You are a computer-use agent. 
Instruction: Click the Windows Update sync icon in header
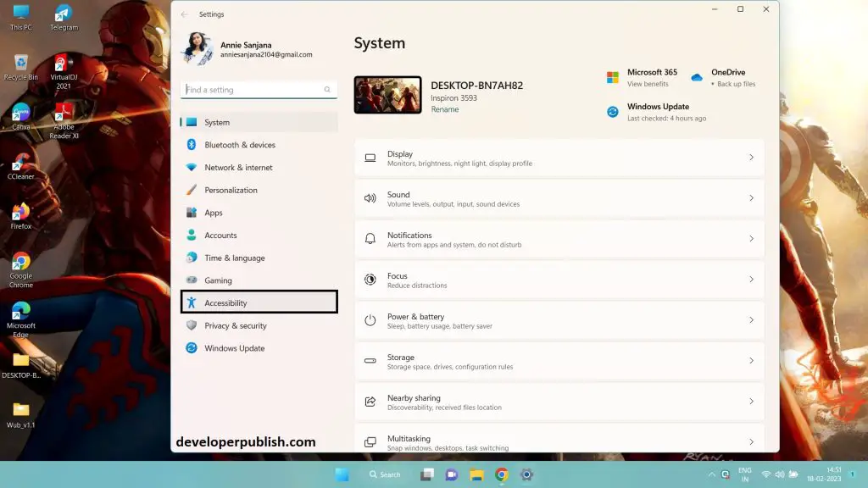click(612, 112)
